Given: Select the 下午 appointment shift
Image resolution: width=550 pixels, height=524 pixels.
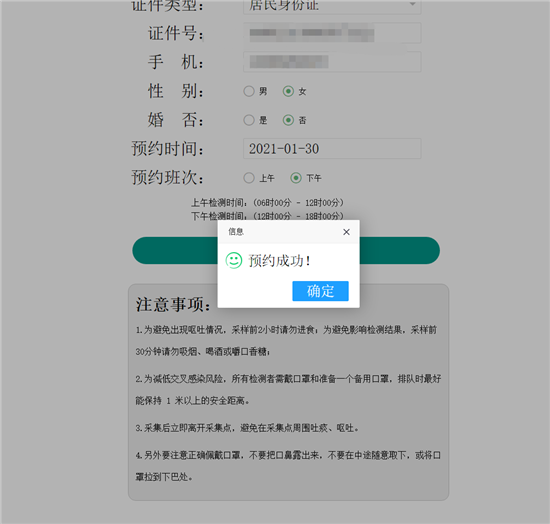Looking at the screenshot, I should coord(296,178).
